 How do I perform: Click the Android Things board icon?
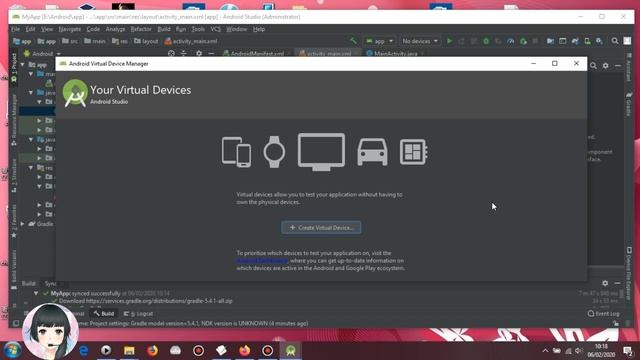click(x=413, y=152)
